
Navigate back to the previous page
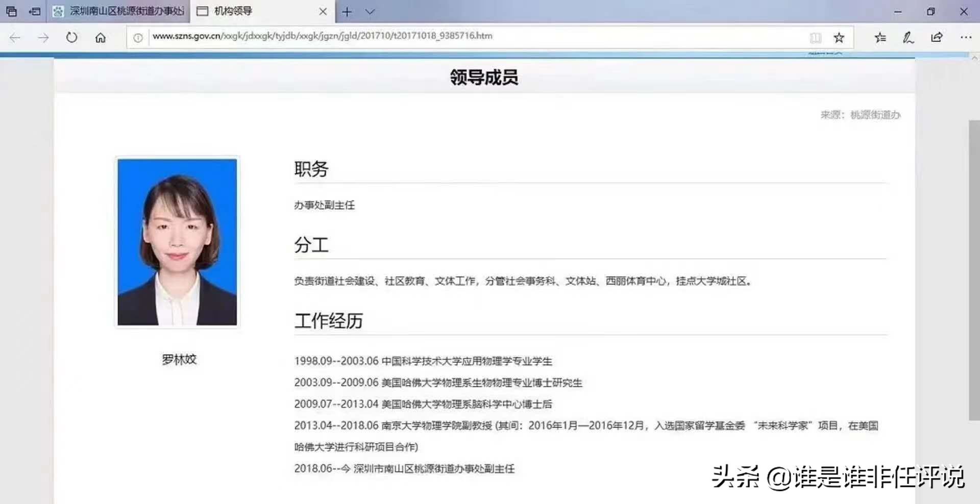point(15,37)
